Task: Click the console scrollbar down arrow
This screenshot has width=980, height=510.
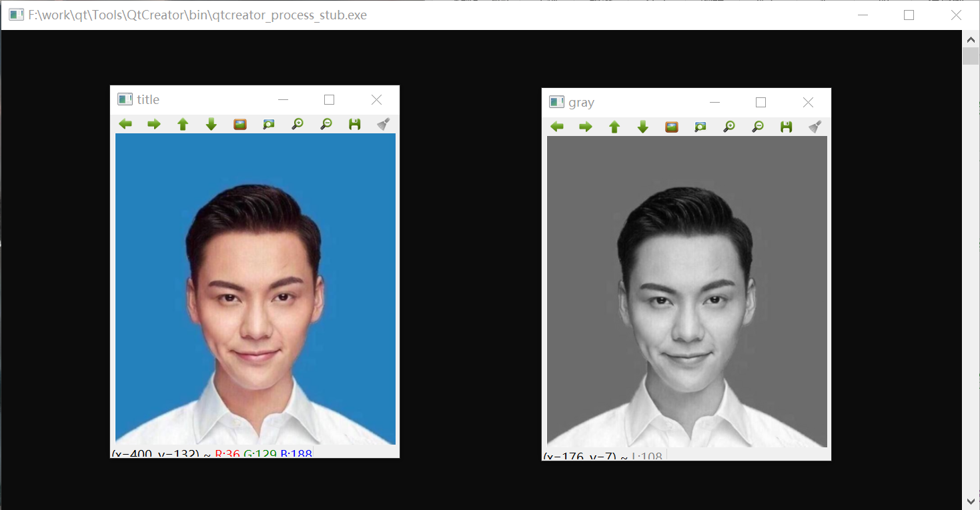Action: tap(971, 501)
